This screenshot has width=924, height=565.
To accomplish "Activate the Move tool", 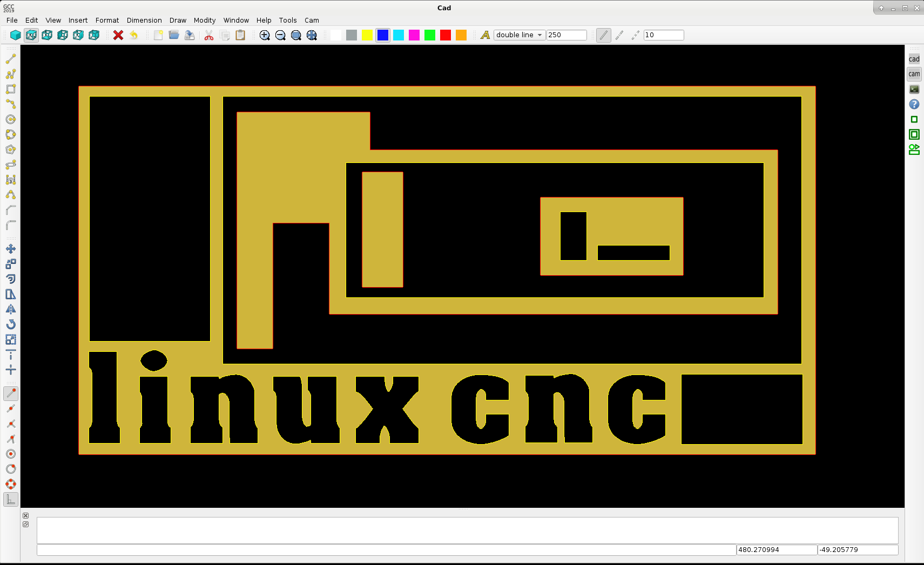I will point(11,249).
